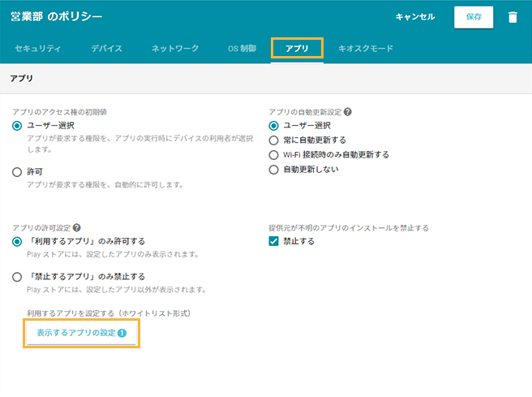This screenshot has height=397, width=532.
Task: Choose Wi-Fi 接続時のみ自動更新する option
Action: [273, 155]
